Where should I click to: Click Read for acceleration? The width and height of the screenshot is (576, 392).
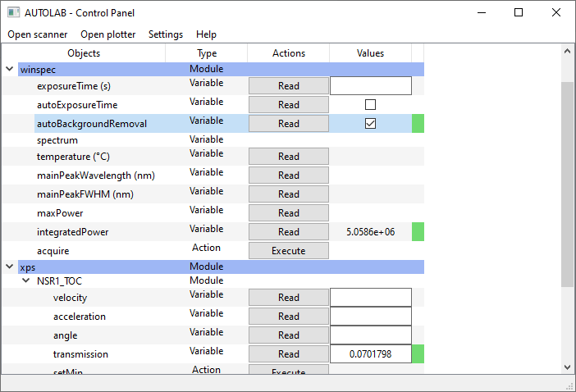tap(289, 317)
